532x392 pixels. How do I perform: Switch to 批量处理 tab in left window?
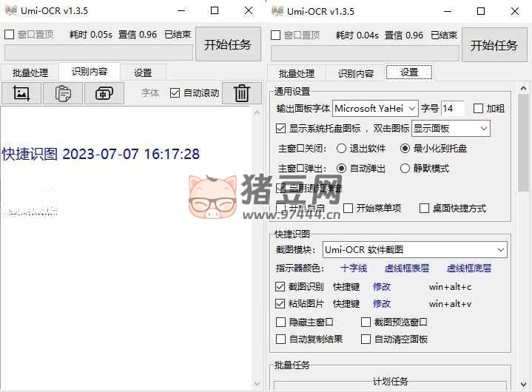[30, 72]
